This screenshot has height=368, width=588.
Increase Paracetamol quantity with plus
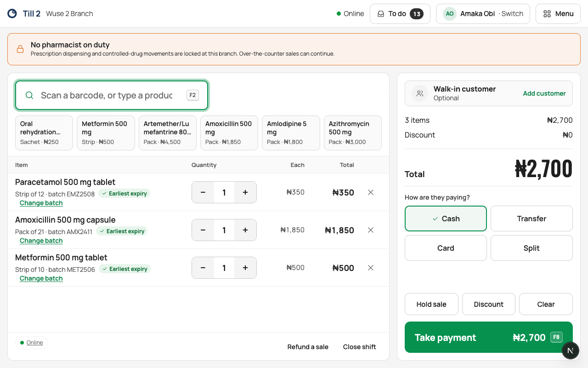coord(245,192)
